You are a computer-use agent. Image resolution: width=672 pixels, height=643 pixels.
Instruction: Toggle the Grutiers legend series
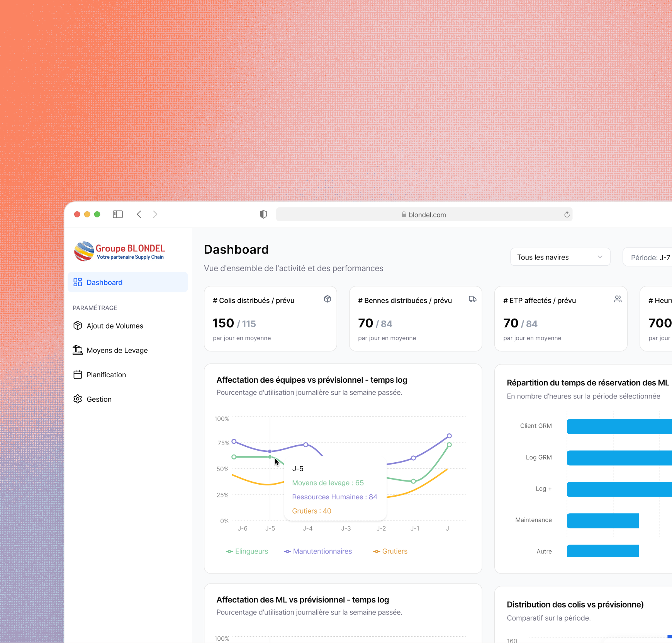coord(390,551)
